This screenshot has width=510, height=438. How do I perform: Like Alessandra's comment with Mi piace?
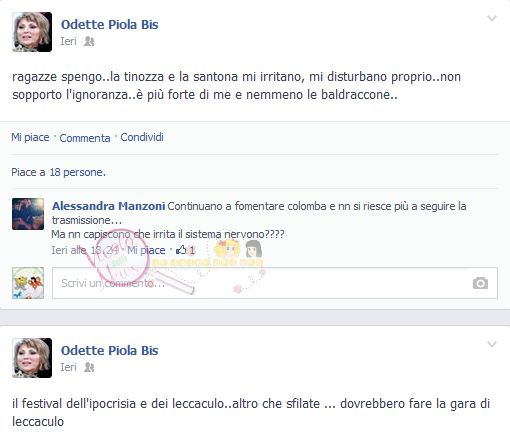[146, 250]
